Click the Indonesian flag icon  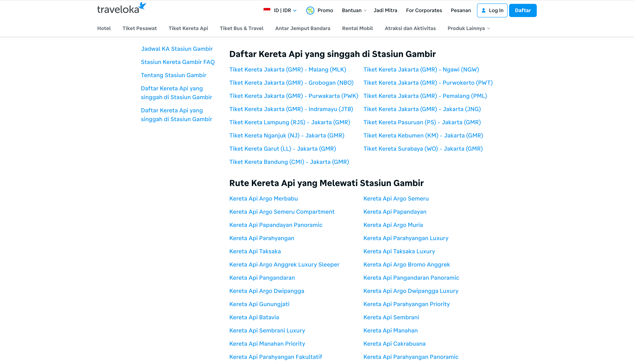[267, 10]
